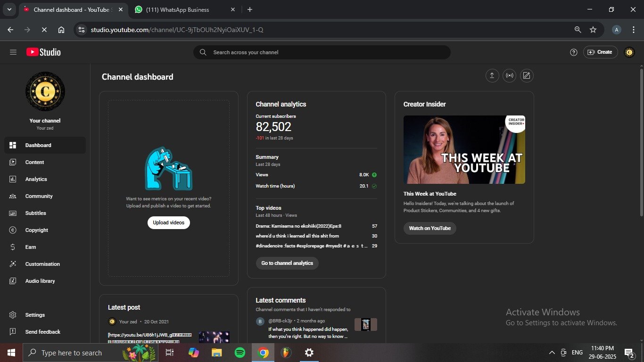644x362 pixels.
Task: Open top video "where'd u think i learned"
Action: [297, 236]
